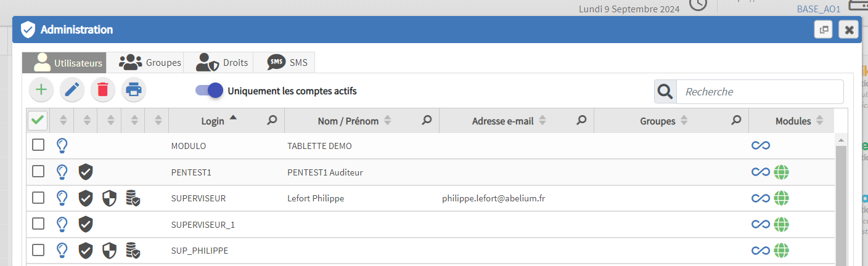Click the blue printer icon
The width and height of the screenshot is (868, 266).
pos(134,90)
